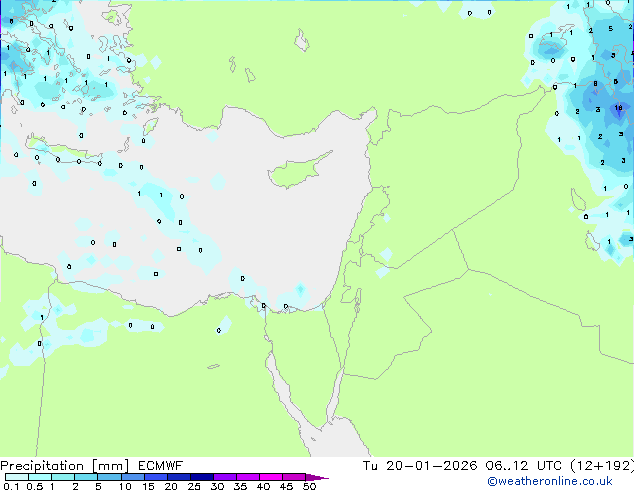Click the '40' legend scale label

263,486
